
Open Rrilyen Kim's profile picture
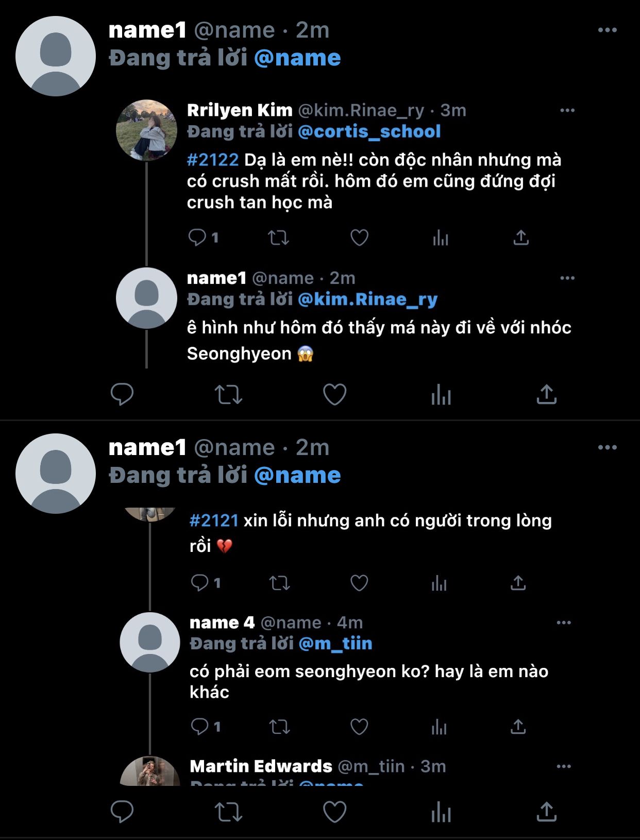147,130
